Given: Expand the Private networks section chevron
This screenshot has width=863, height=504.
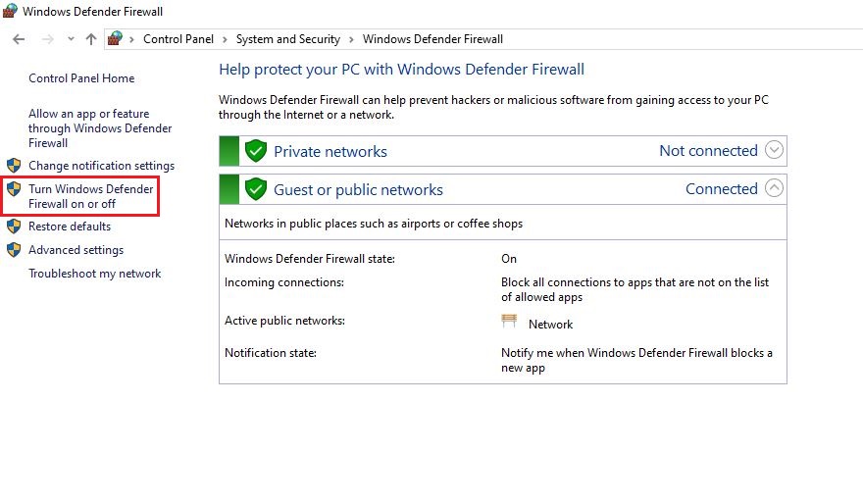Looking at the screenshot, I should pyautogui.click(x=774, y=150).
